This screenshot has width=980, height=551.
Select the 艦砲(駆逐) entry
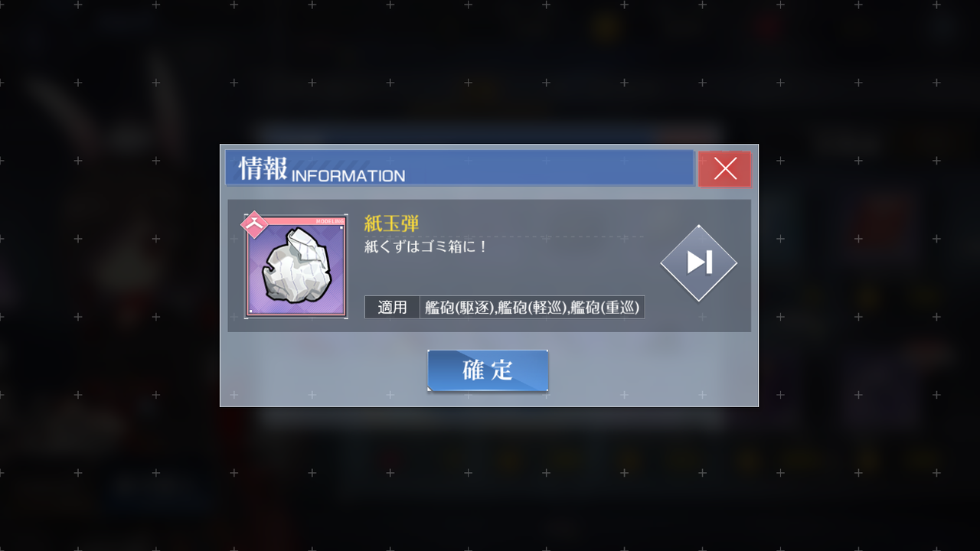click(459, 308)
